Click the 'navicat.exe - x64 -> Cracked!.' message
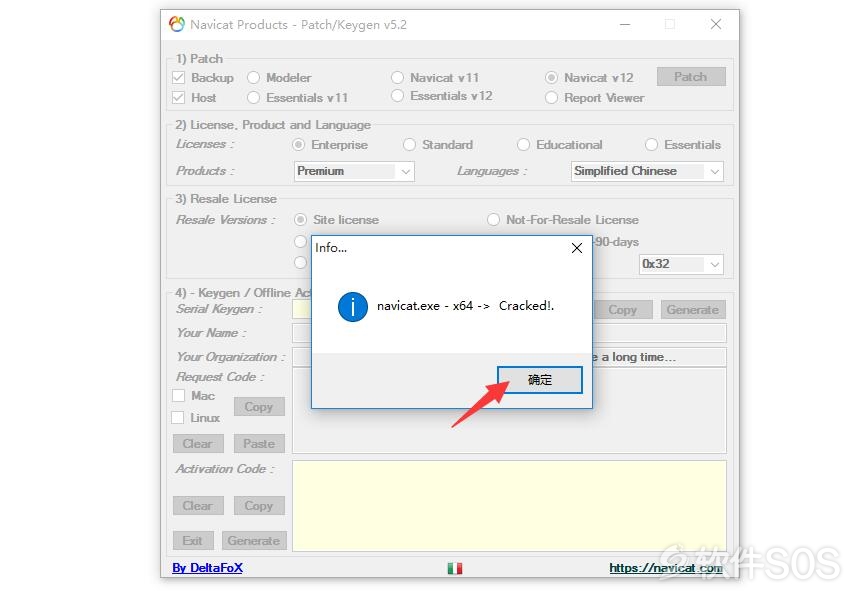Viewport: 854px width, 591px height. [x=466, y=306]
